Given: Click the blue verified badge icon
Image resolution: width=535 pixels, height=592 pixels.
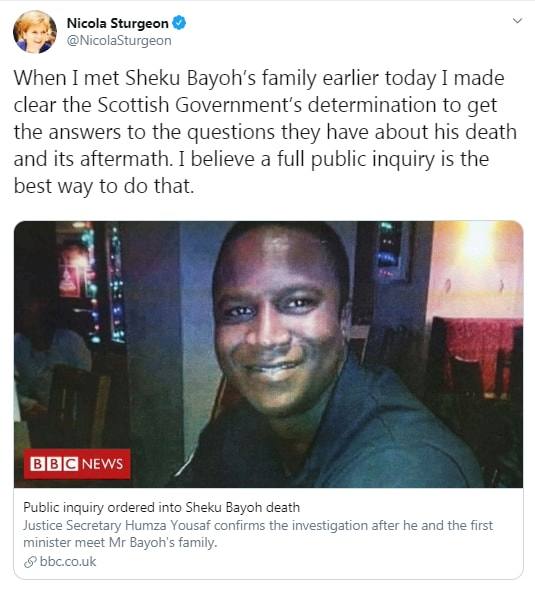Looking at the screenshot, I should tap(179, 23).
